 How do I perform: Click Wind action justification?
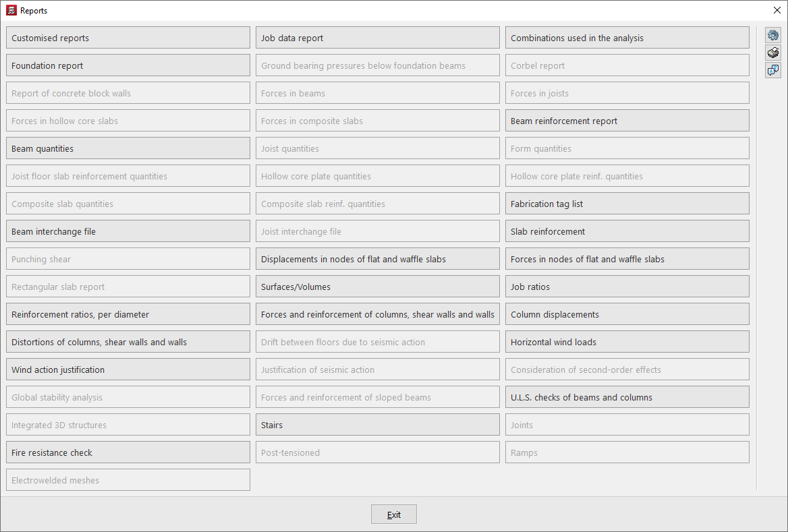click(x=128, y=370)
